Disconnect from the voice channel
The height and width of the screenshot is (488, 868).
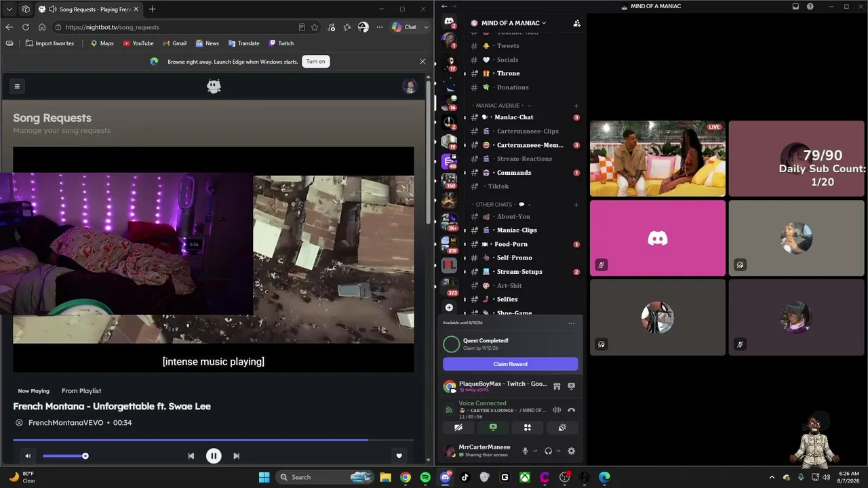(571, 410)
